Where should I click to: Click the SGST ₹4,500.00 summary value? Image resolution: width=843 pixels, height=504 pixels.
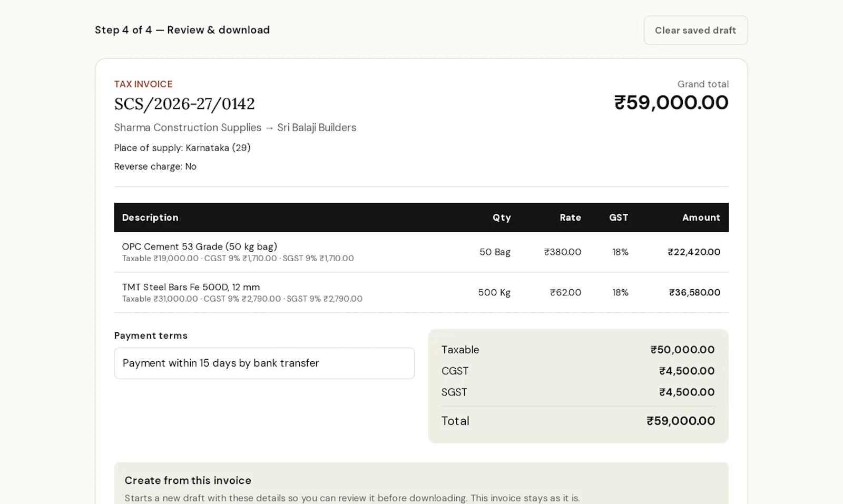tap(687, 392)
